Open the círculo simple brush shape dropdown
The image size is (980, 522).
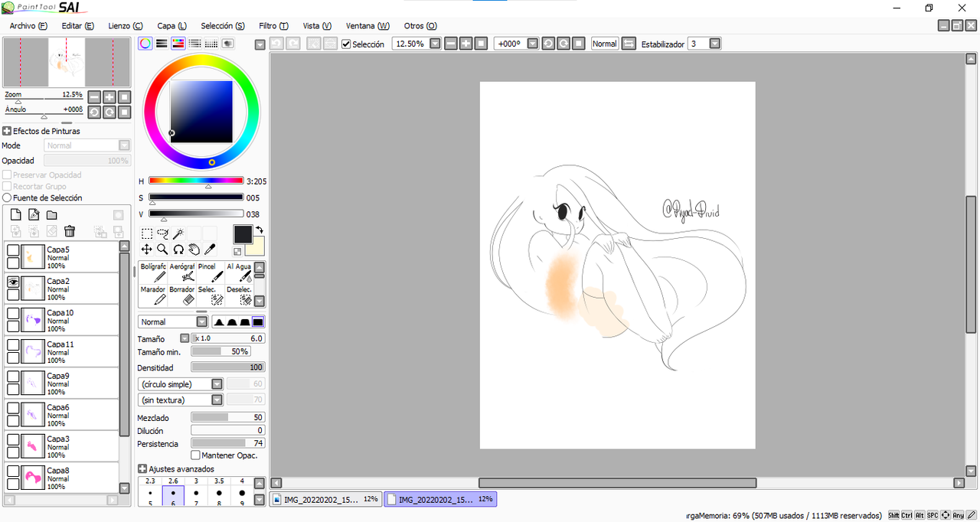[x=217, y=384]
